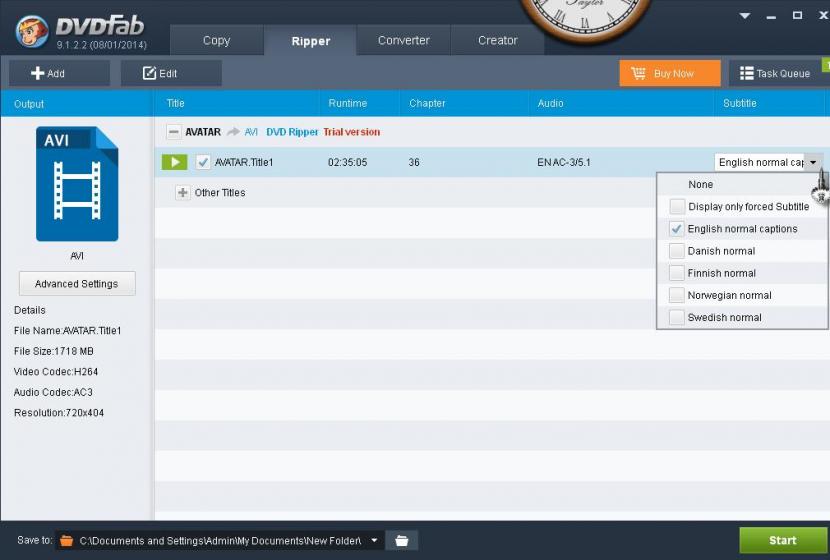The height and width of the screenshot is (560, 830).
Task: Click the 02:35:05 runtime value
Action: pyautogui.click(x=348, y=162)
